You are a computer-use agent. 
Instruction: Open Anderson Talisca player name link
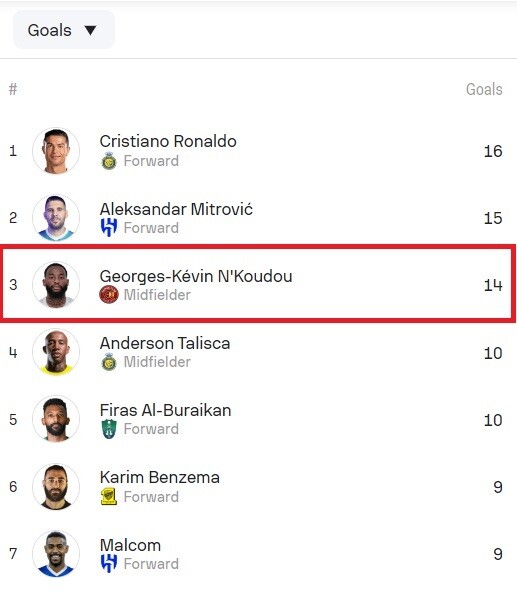[x=165, y=343]
